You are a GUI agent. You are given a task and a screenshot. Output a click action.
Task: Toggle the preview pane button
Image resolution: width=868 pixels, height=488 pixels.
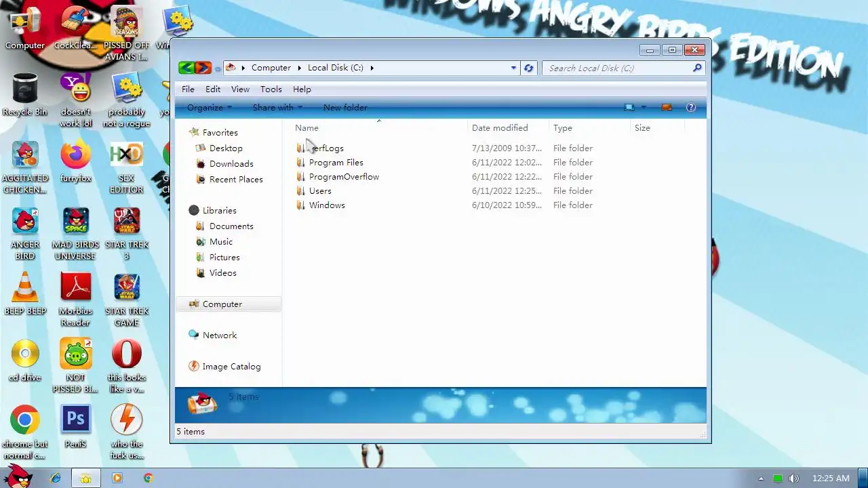[666, 107]
